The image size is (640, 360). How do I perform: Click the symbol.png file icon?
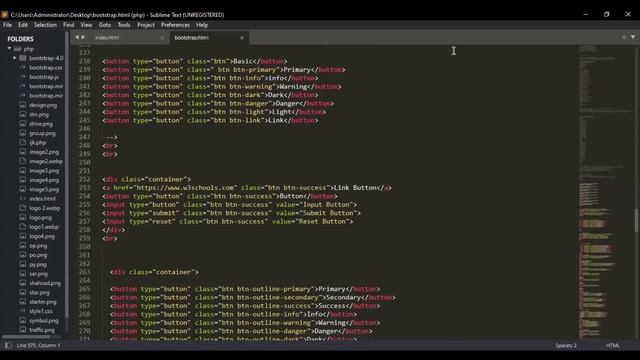tap(23, 321)
